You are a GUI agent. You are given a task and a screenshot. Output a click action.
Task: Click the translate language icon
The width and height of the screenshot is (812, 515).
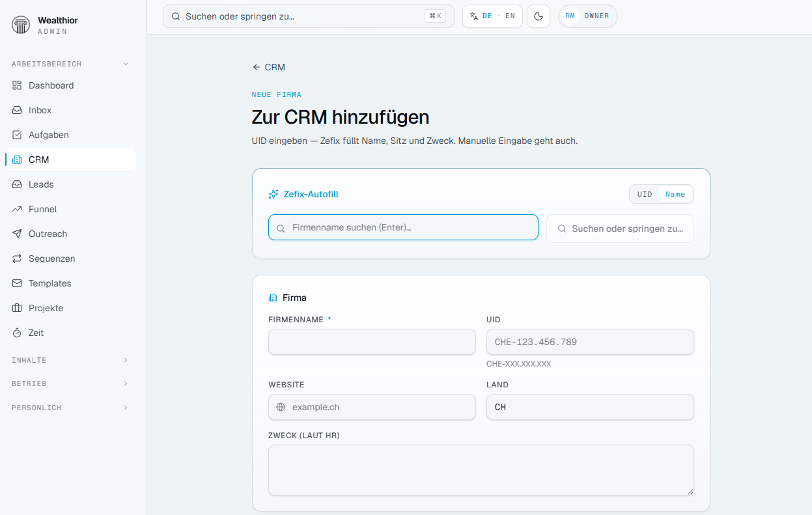(474, 16)
